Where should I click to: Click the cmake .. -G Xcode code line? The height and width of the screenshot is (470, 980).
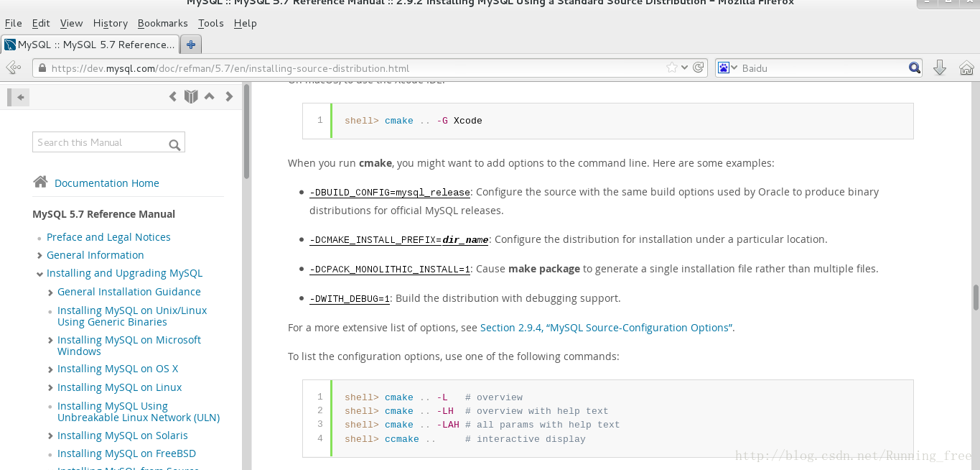[414, 121]
